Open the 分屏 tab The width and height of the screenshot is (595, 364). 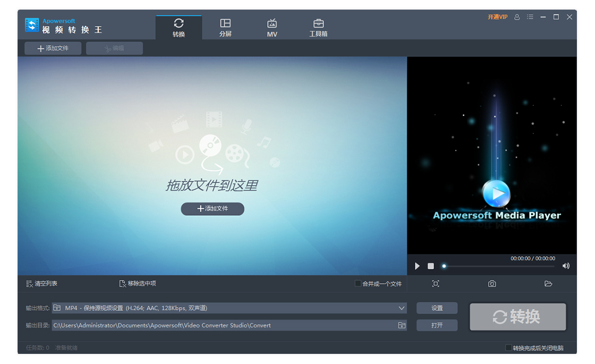(x=225, y=27)
